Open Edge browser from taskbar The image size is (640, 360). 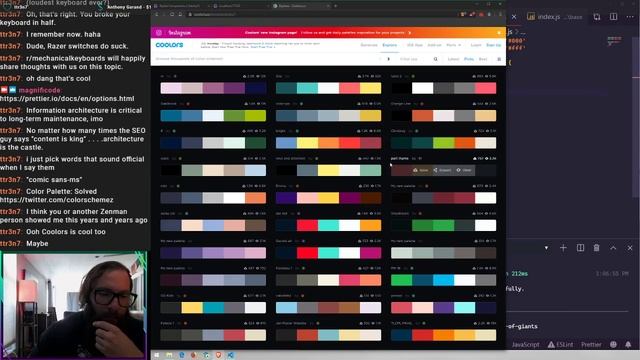pyautogui.click(x=182, y=355)
